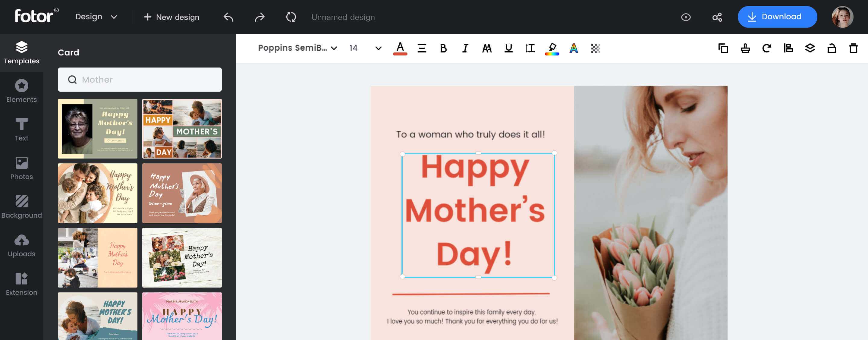Toggle italic formatting
The width and height of the screenshot is (868, 340).
coord(465,48)
